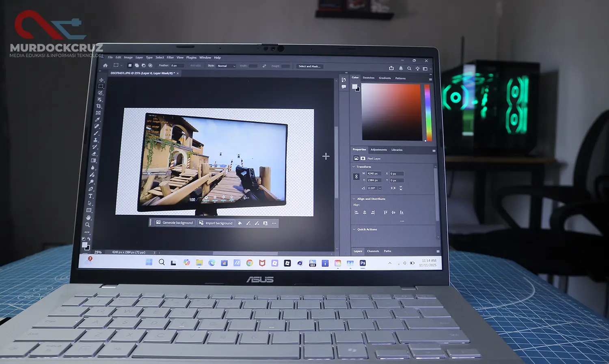Open the Filter menu
Image resolution: width=609 pixels, height=364 pixels.
click(170, 57)
